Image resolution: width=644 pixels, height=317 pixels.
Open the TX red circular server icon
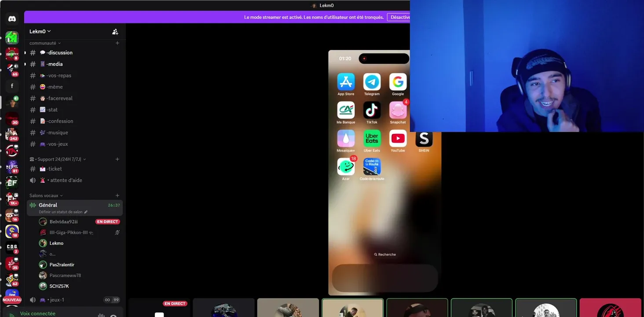click(x=12, y=151)
